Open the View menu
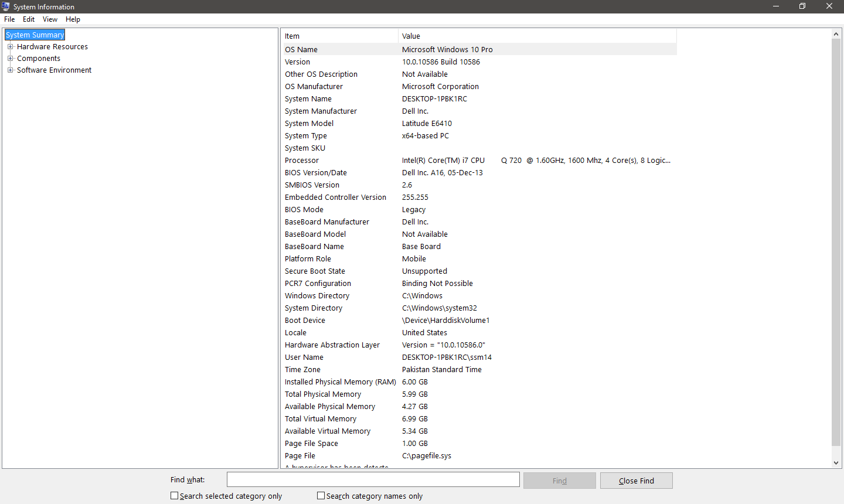844x504 pixels. 50,19
